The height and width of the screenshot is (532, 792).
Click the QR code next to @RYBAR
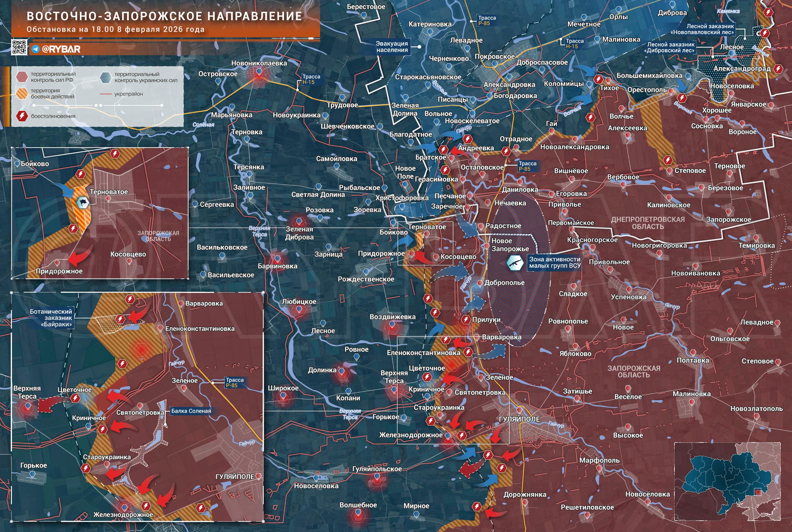[19, 47]
